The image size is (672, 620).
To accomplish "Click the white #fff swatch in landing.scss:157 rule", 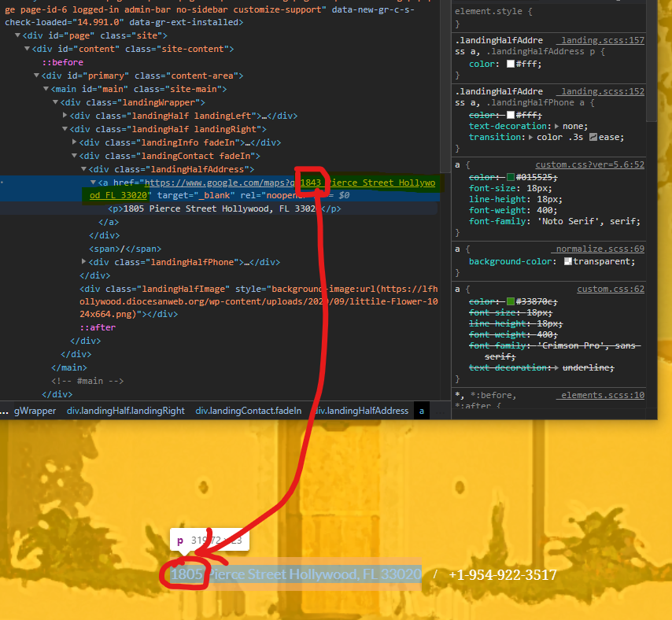I will 511,65.
